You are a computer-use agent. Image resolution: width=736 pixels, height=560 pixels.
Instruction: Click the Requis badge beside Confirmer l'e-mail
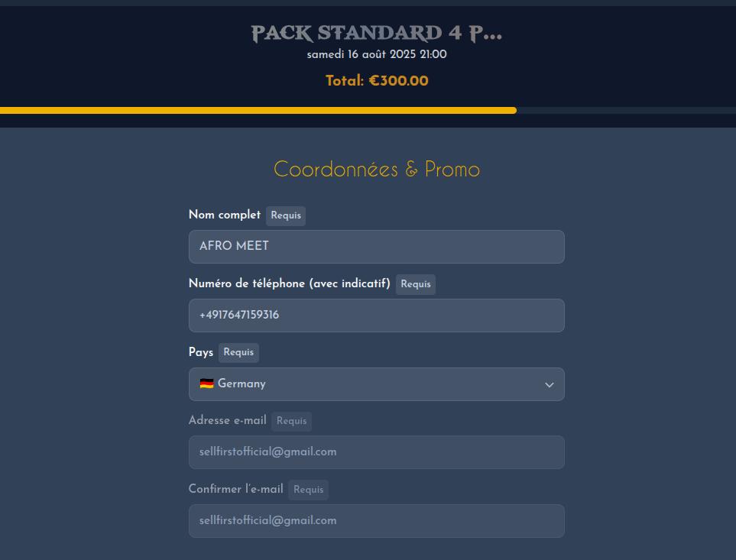click(x=309, y=490)
